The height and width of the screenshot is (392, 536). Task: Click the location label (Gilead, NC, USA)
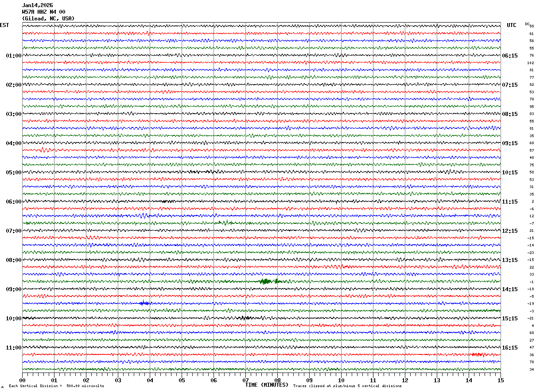[x=48, y=19]
